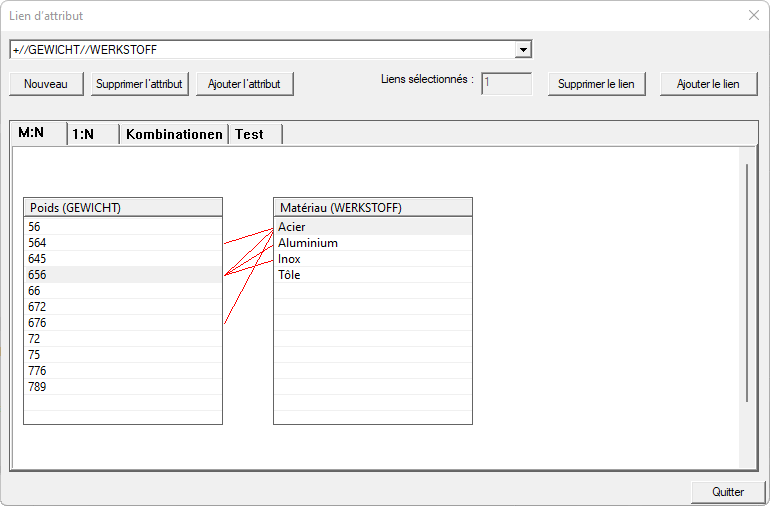Select the Acier material row
The image size is (770, 506).
point(373,226)
